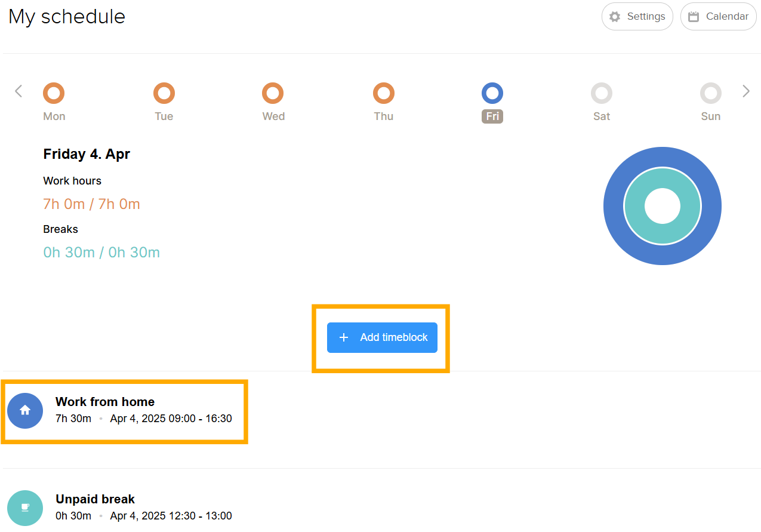The height and width of the screenshot is (532, 761).
Task: Switch to the Sat day tab
Action: click(x=602, y=116)
